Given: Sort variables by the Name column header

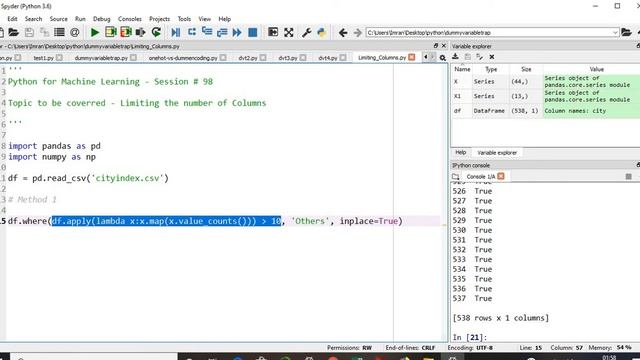Looking at the screenshot, I should tap(462, 69).
